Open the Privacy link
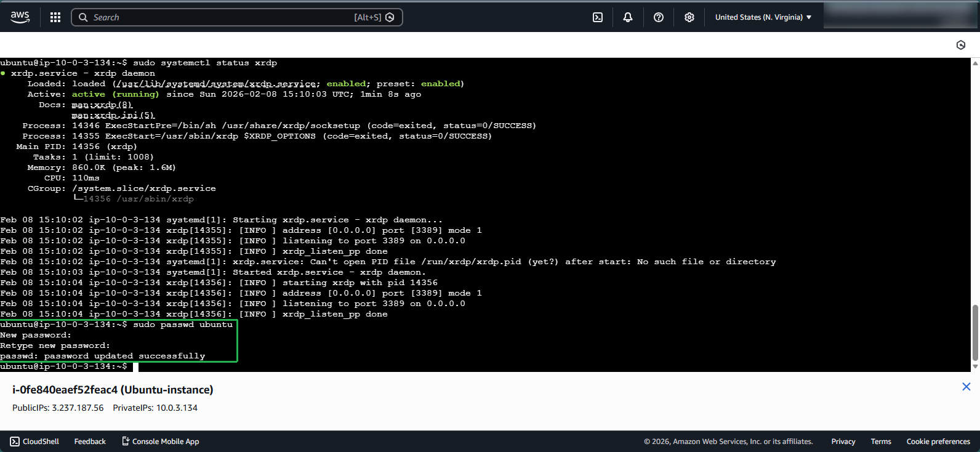This screenshot has width=980, height=452. pos(843,442)
